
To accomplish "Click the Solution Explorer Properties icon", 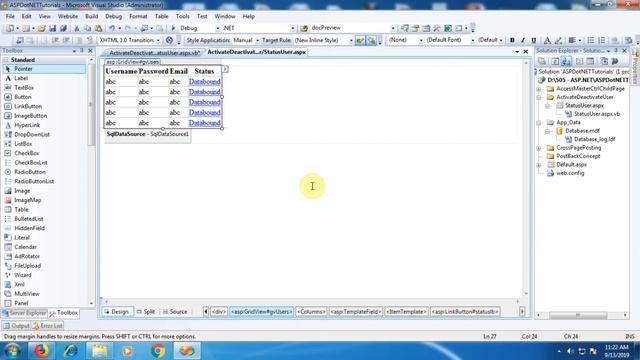I will pos(542,61).
